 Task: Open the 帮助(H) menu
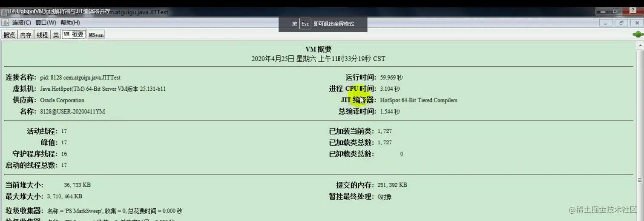point(70,23)
